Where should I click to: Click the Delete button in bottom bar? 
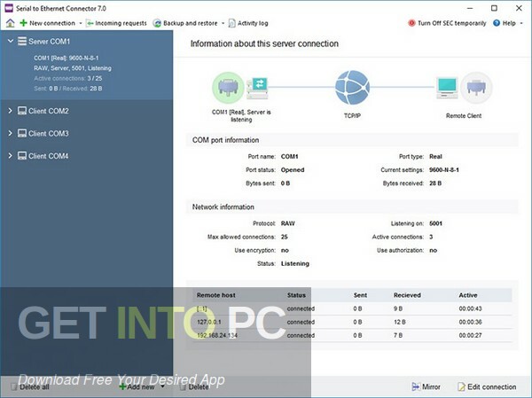[194, 386]
